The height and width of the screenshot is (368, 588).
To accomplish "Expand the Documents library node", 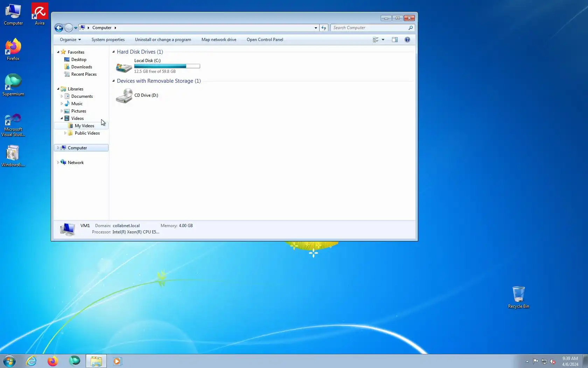I will tap(62, 96).
